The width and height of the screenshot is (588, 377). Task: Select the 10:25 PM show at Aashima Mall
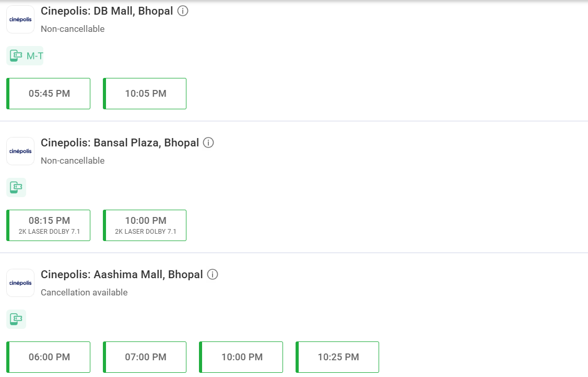[x=337, y=357]
